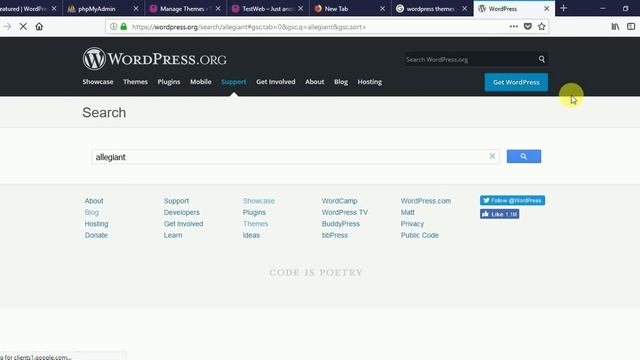640x360 pixels.
Task: Open a new tab with plus button
Action: (x=564, y=8)
